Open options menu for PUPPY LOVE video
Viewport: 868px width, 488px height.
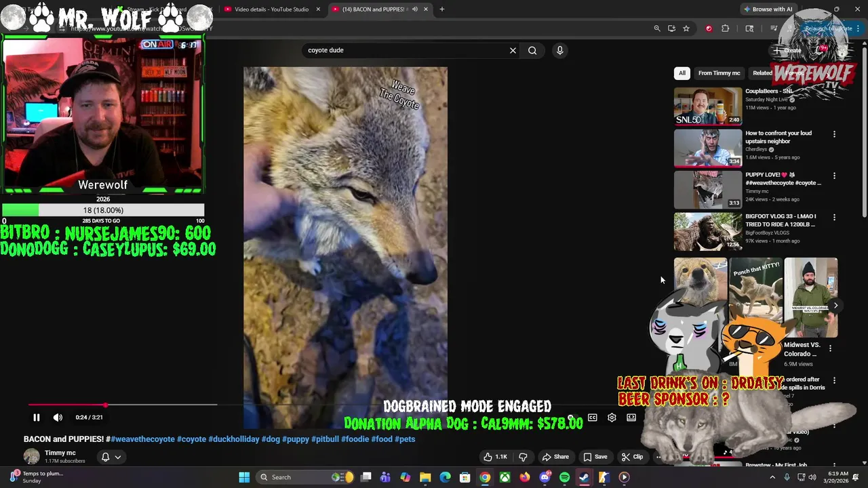pos(834,176)
